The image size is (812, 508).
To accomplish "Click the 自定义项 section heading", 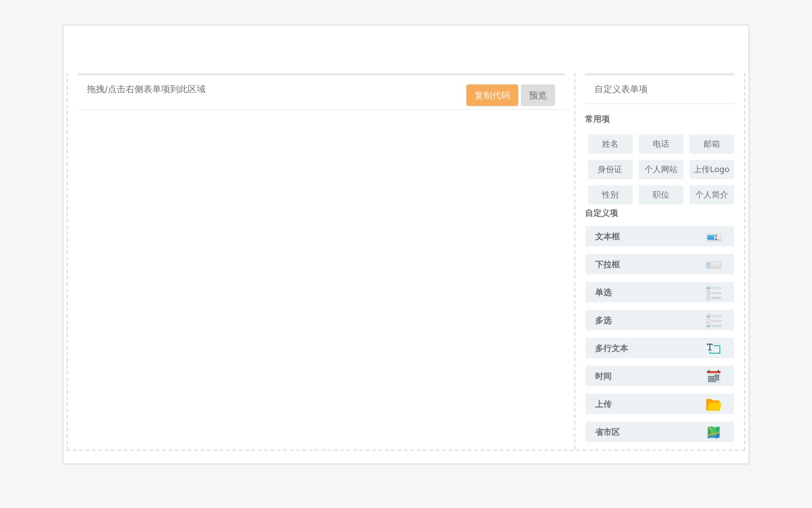I will 601,213.
